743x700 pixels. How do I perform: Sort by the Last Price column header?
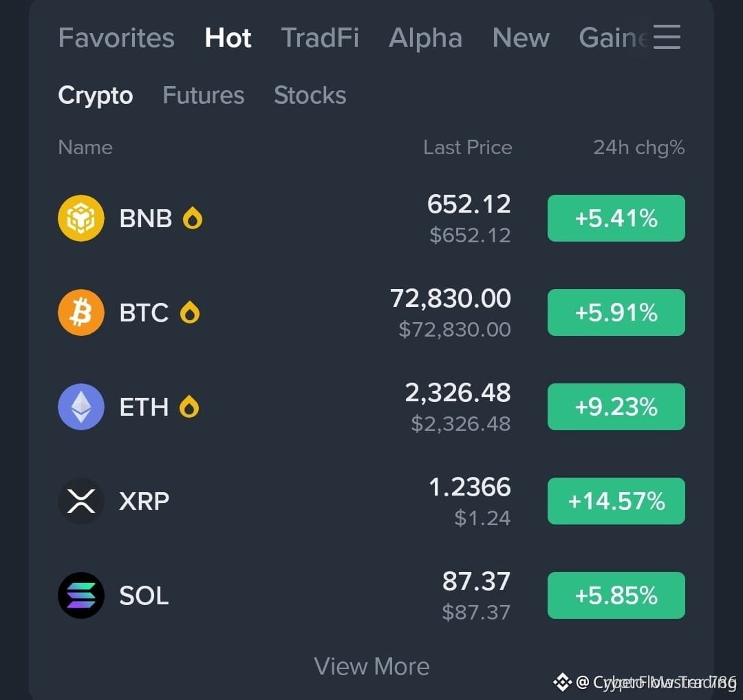(x=468, y=147)
